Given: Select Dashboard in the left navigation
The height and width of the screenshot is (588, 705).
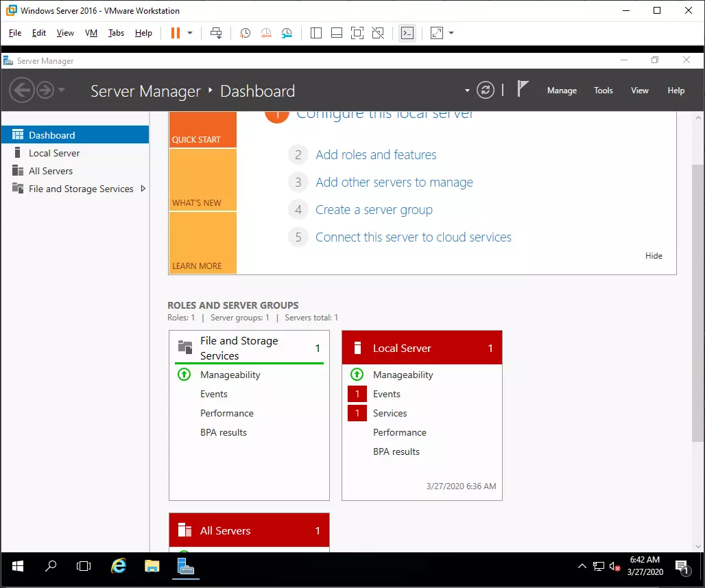Looking at the screenshot, I should [x=75, y=135].
